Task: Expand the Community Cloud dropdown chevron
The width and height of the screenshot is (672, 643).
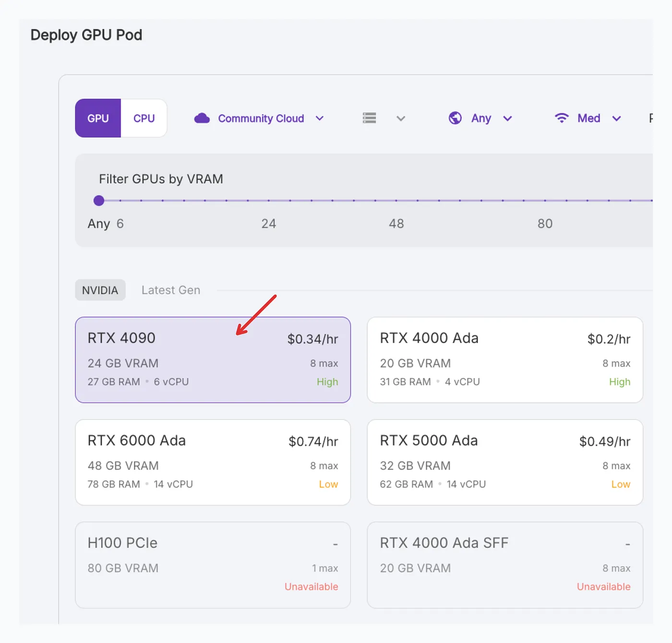Action: (x=320, y=118)
